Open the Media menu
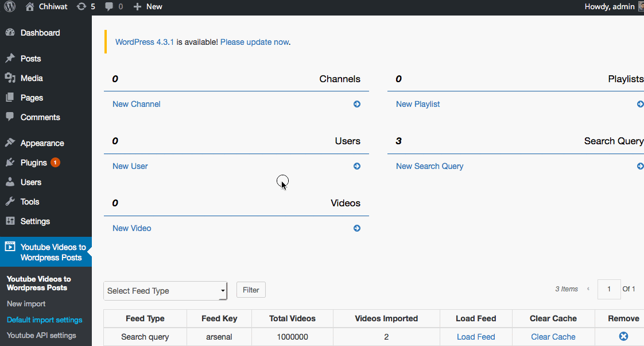 [32, 78]
